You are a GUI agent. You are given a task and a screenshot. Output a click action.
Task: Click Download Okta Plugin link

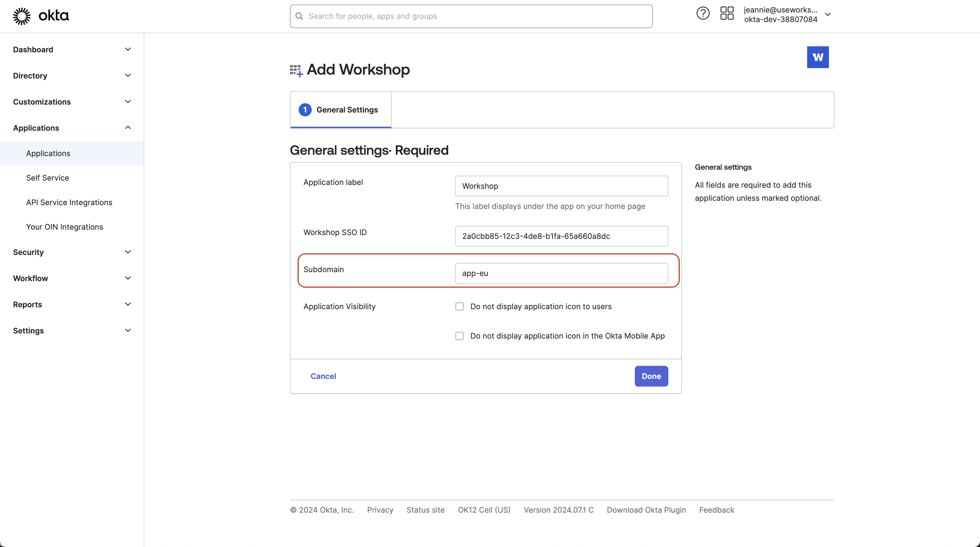(x=646, y=510)
